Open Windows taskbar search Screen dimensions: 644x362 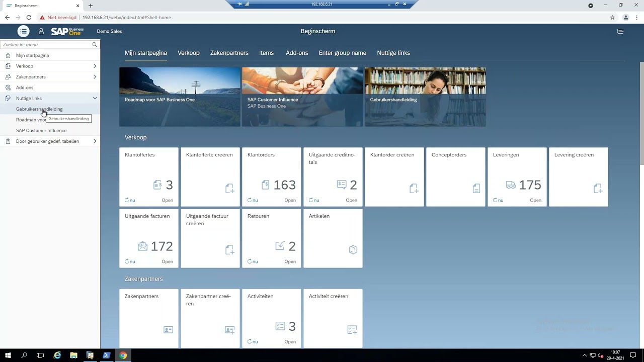tap(24, 355)
